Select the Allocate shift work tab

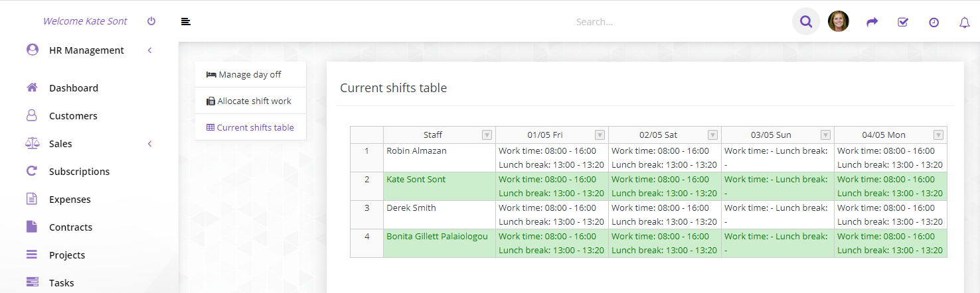(250, 101)
